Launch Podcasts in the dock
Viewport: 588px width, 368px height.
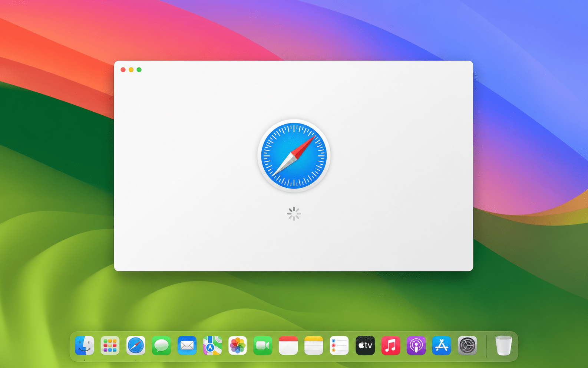pos(416,346)
